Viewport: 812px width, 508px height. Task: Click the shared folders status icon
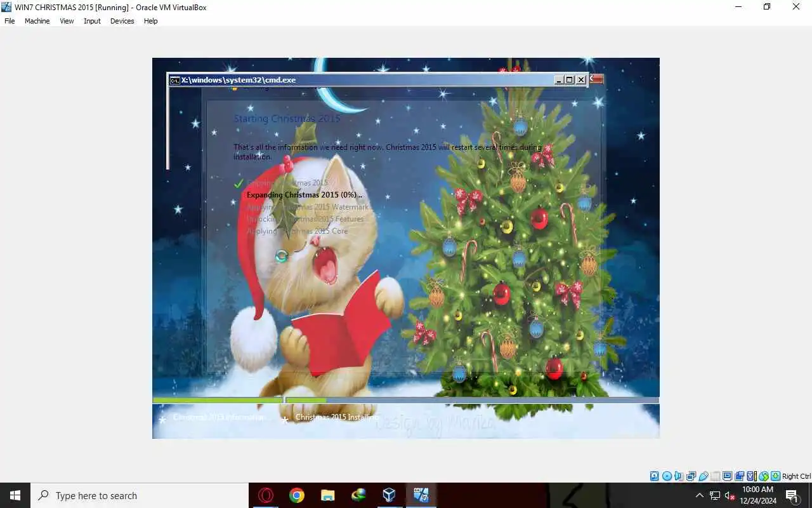(715, 476)
